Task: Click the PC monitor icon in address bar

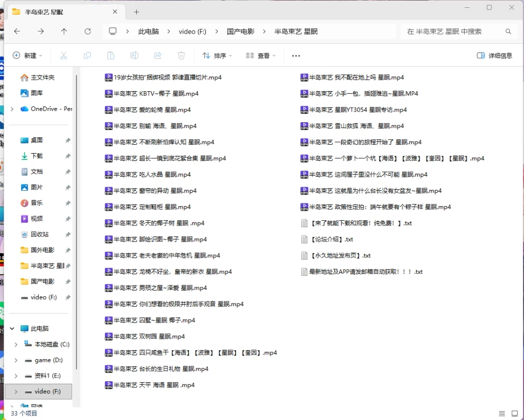Action: 113,31
